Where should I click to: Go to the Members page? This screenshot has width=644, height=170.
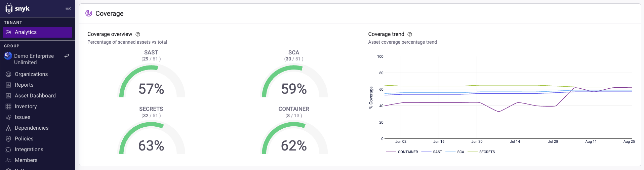[x=26, y=160]
